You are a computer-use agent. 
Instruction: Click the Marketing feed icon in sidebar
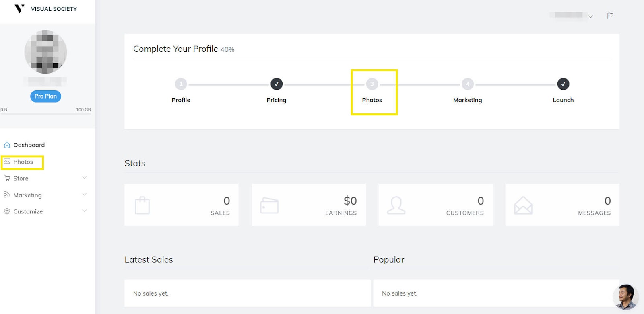click(7, 195)
